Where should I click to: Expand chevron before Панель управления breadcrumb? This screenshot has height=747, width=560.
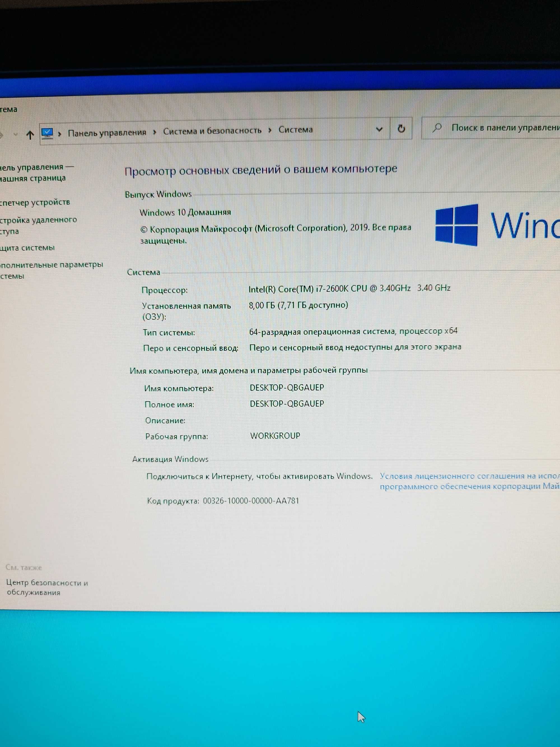(x=60, y=134)
